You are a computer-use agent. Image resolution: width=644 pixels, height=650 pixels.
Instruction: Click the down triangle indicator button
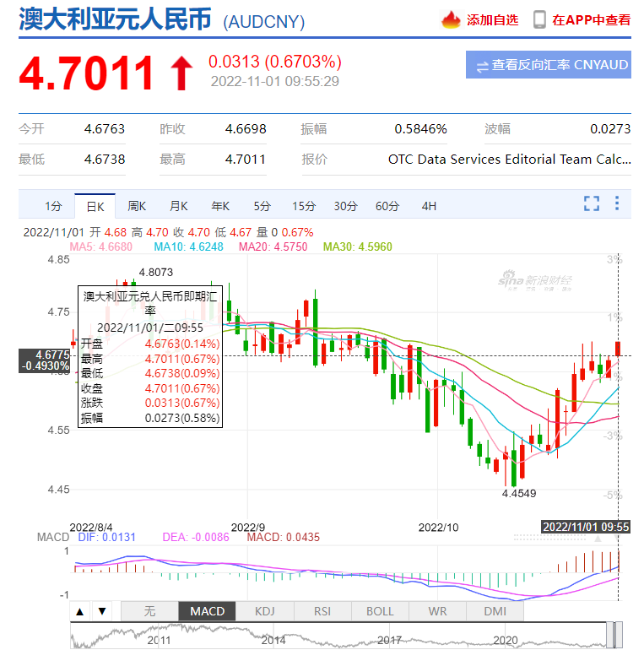click(102, 611)
